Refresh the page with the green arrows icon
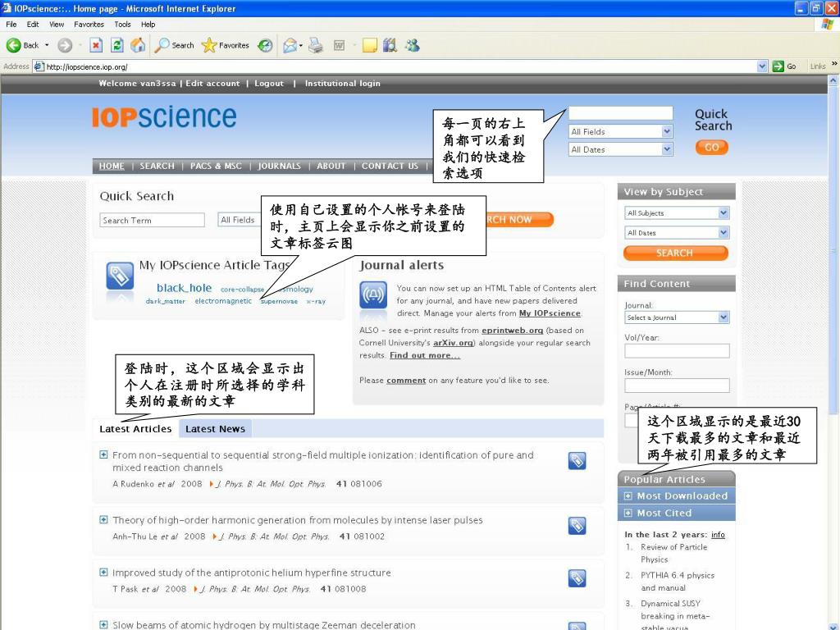The width and height of the screenshot is (840, 630). click(117, 46)
